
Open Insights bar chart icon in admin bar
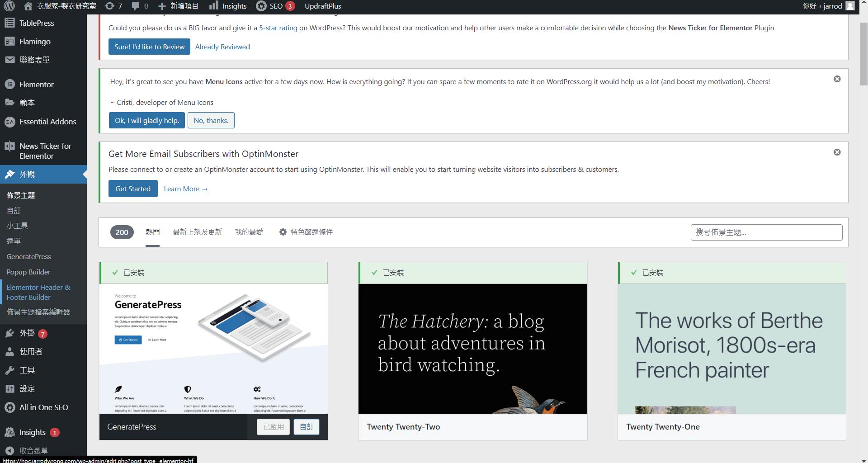click(214, 5)
